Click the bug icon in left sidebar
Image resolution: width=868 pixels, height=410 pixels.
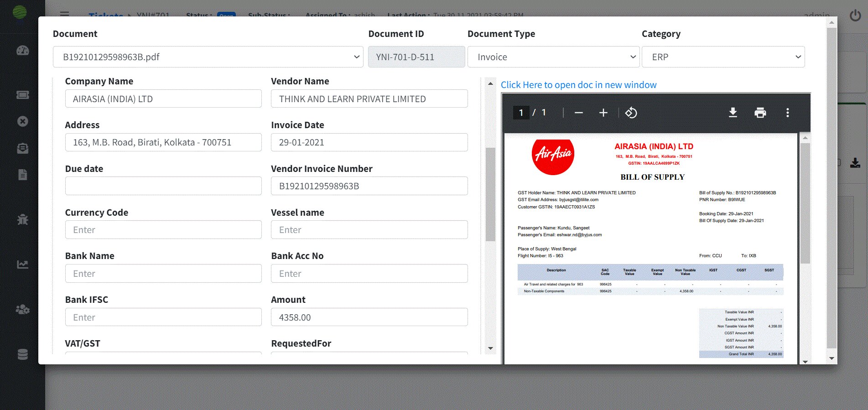coord(22,219)
